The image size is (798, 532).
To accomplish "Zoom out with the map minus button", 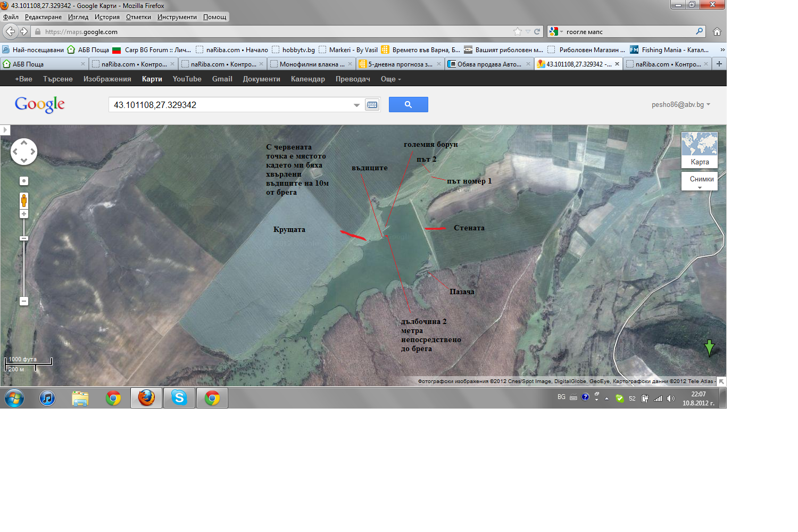I will (24, 301).
